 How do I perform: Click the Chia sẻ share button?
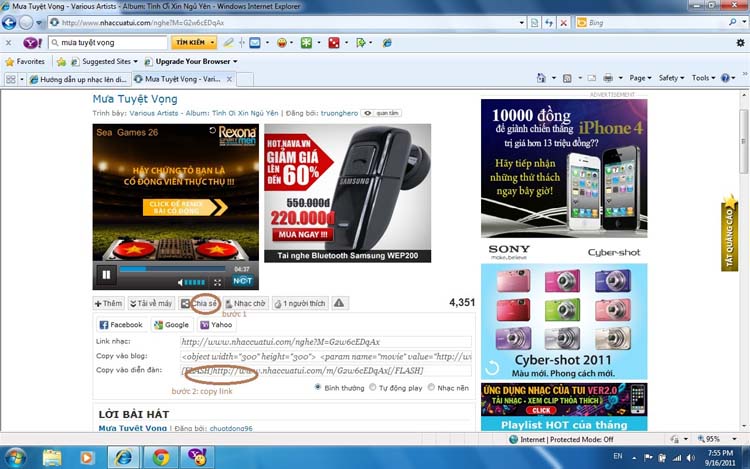199,303
